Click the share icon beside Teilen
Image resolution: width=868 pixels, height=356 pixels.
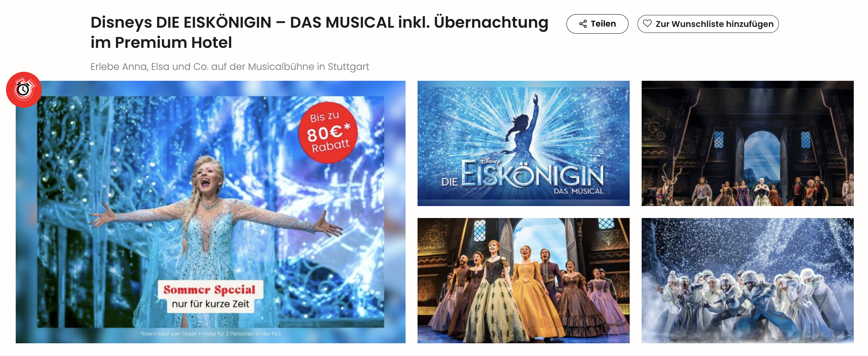pos(583,24)
